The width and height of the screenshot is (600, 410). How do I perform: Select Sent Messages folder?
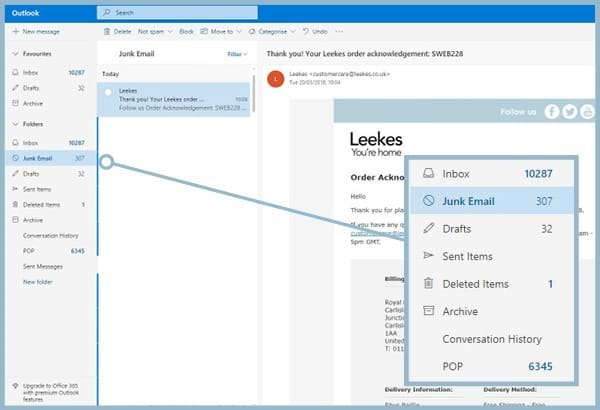[51, 266]
